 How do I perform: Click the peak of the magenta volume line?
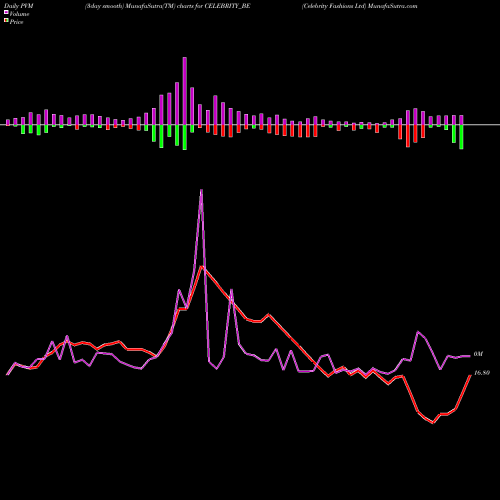(x=201, y=190)
